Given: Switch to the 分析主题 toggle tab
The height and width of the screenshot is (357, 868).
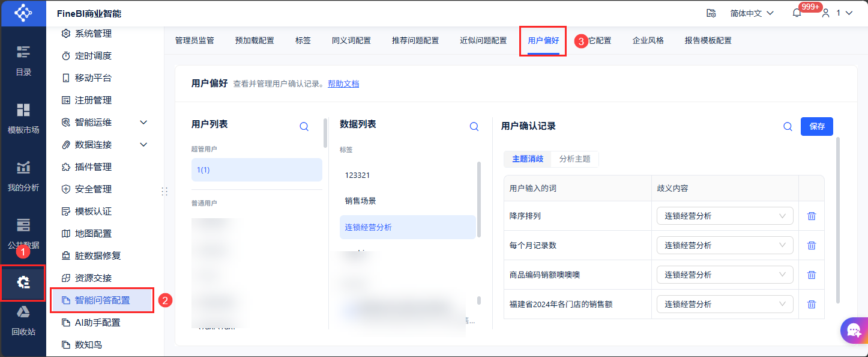Looking at the screenshot, I should pos(574,159).
